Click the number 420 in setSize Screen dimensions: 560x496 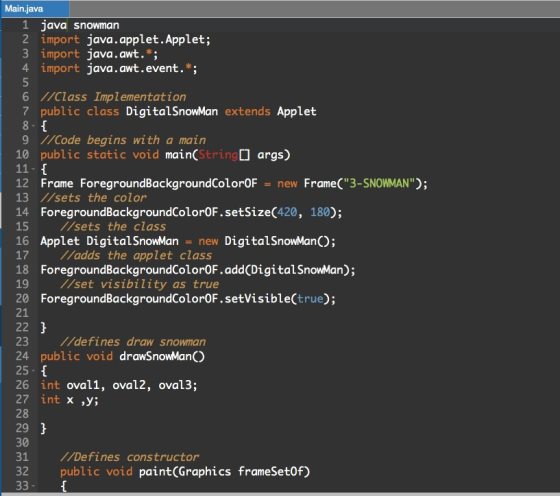coord(287,212)
